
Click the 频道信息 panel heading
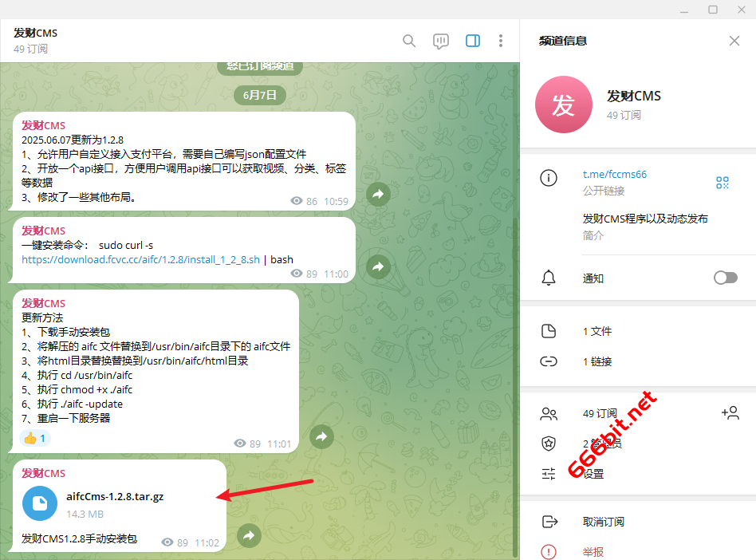(x=563, y=41)
